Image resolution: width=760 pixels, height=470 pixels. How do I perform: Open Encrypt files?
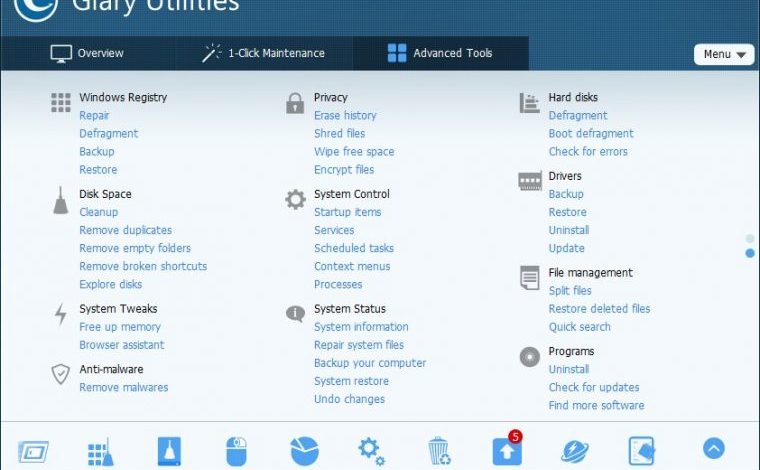point(344,170)
